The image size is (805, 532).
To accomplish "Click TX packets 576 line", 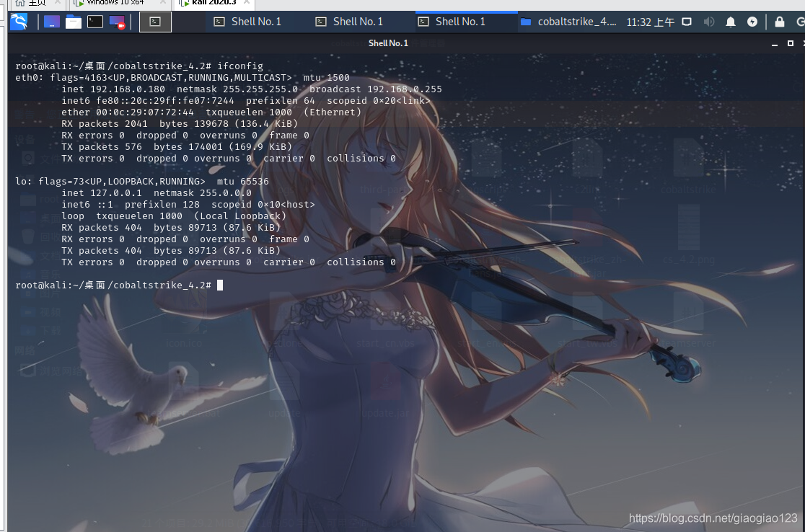I will pyautogui.click(x=177, y=147).
